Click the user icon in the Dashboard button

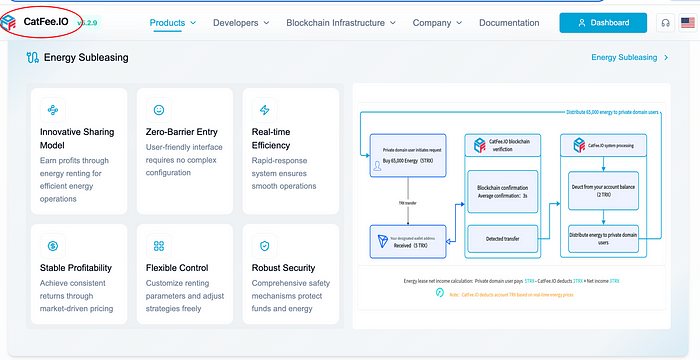[x=581, y=23]
